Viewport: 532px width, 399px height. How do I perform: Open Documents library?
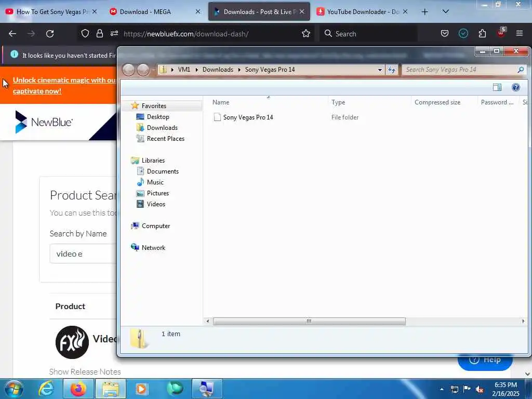click(163, 171)
